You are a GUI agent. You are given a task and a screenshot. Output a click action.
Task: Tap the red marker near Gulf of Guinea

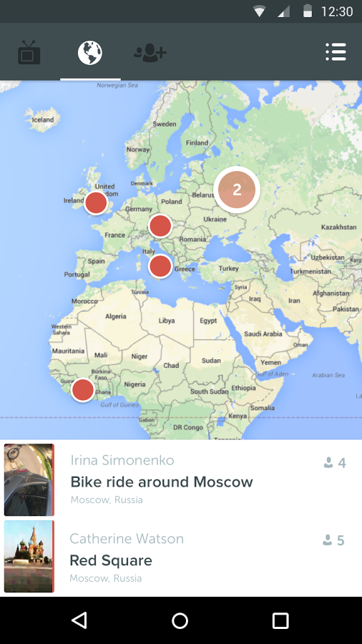tap(83, 390)
